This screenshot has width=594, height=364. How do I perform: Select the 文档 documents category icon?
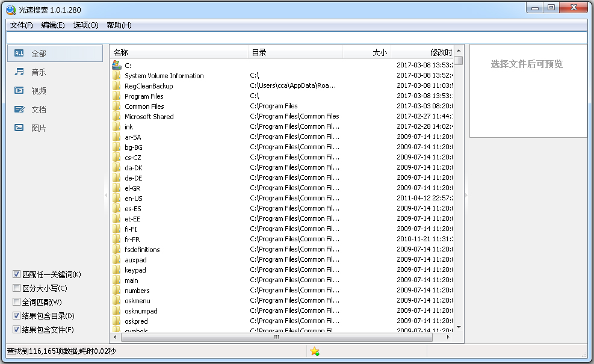[19, 110]
